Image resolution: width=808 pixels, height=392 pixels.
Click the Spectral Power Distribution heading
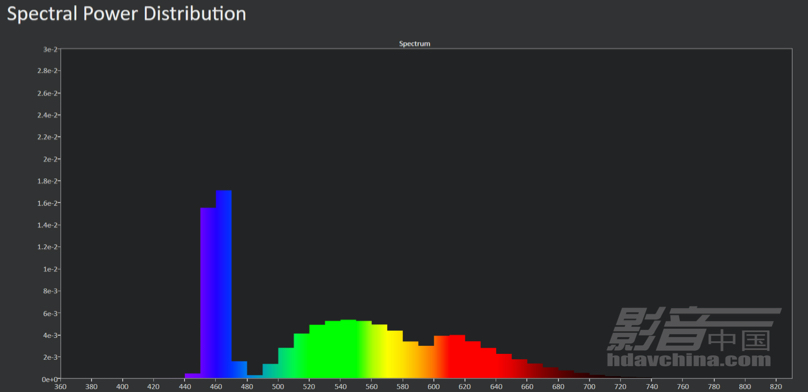tap(126, 13)
